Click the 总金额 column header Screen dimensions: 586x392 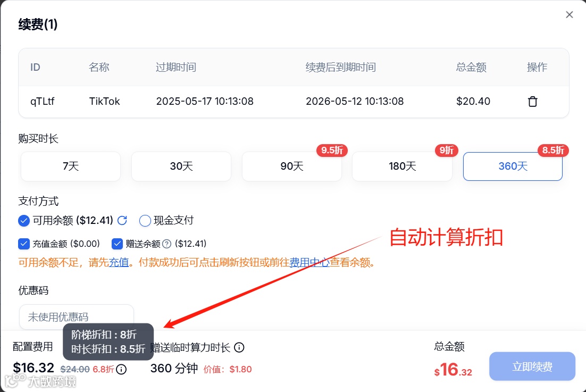click(471, 67)
